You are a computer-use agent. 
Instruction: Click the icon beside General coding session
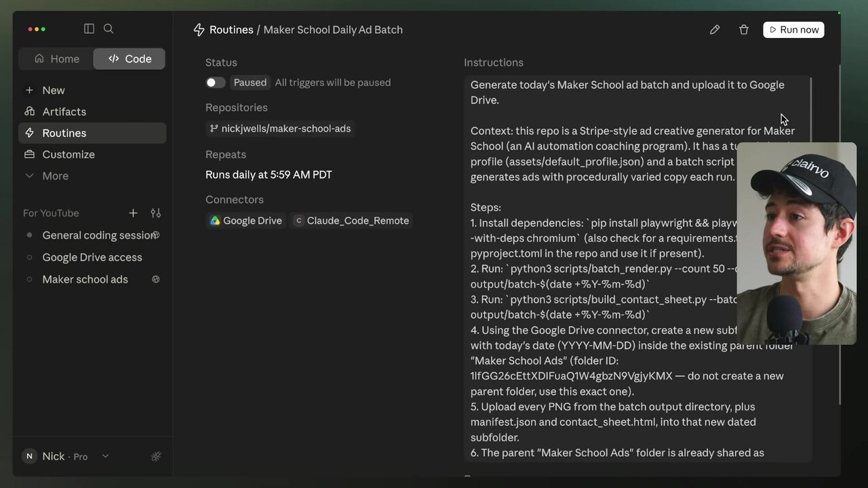click(156, 235)
